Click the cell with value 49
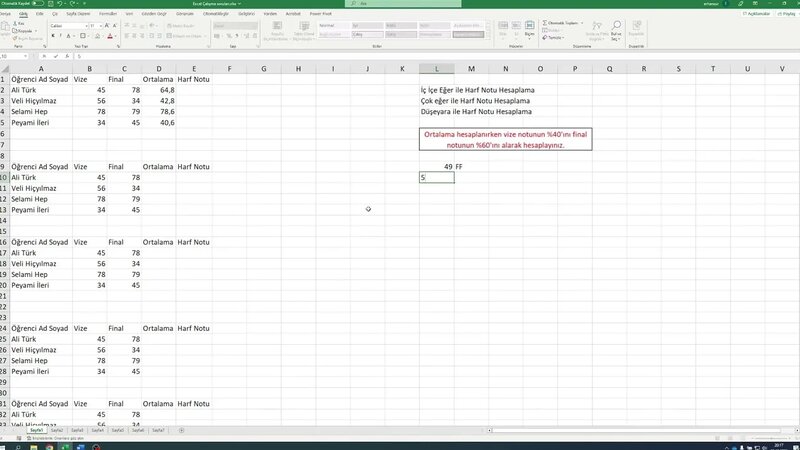The image size is (800, 450). point(437,167)
